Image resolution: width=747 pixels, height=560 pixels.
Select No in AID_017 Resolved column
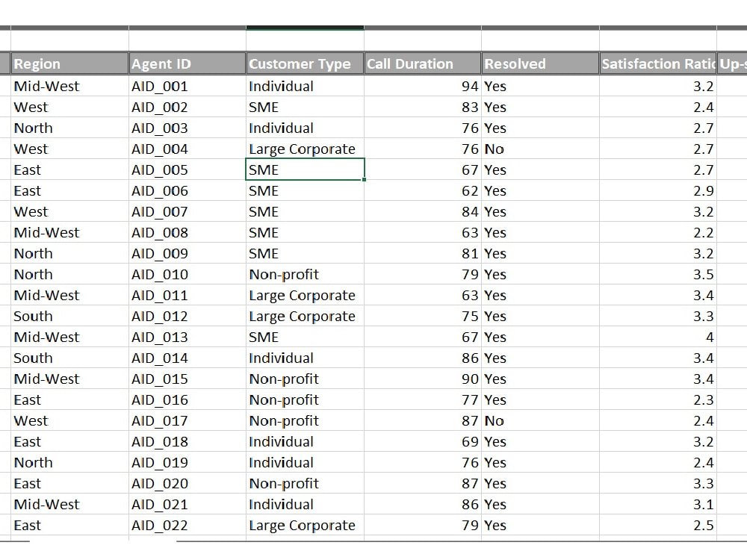click(x=540, y=421)
